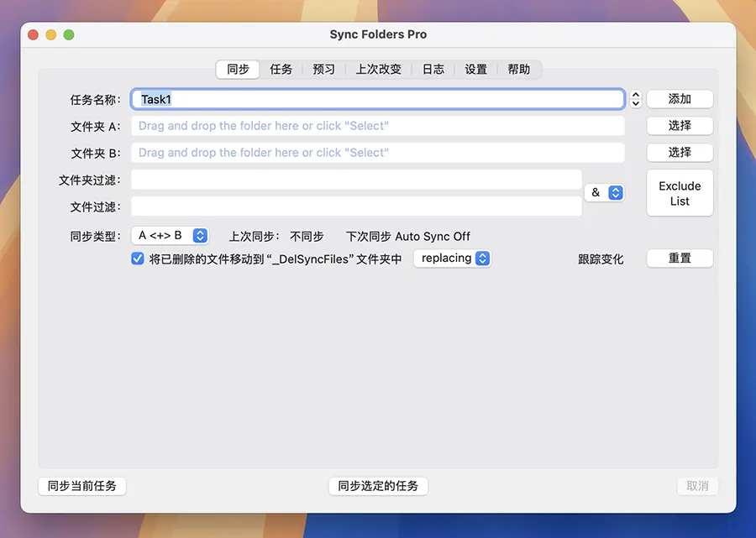Click the task name stepper arrows
Screen dimensions: 756x538
636,99
